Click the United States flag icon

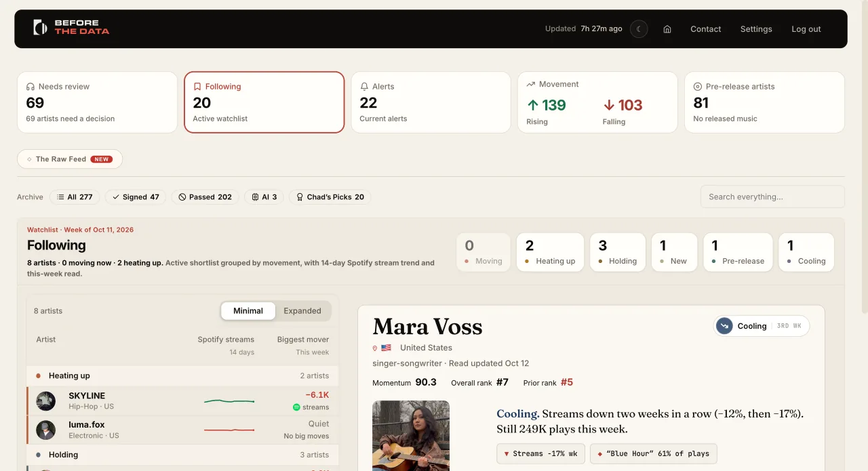coord(387,348)
